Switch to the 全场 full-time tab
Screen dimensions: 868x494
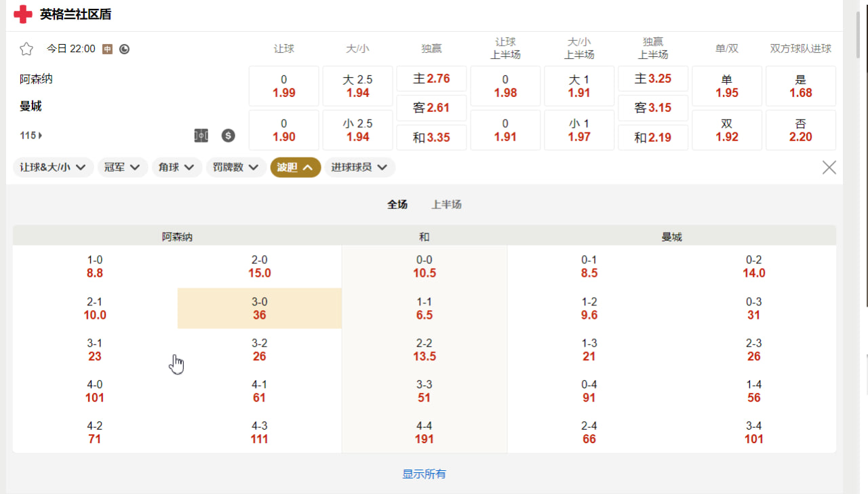click(x=397, y=204)
